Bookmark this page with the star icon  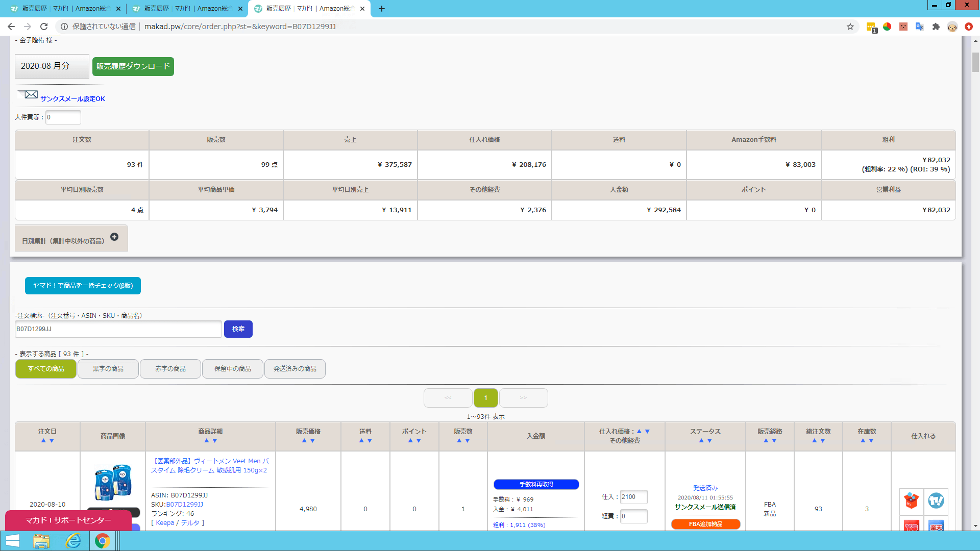[850, 27]
